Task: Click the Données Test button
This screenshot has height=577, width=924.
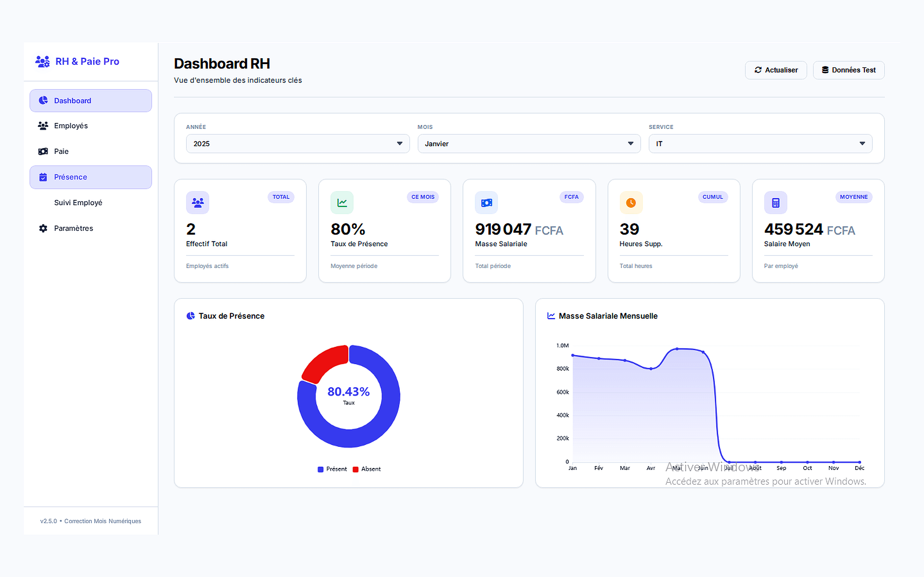Action: tap(849, 70)
